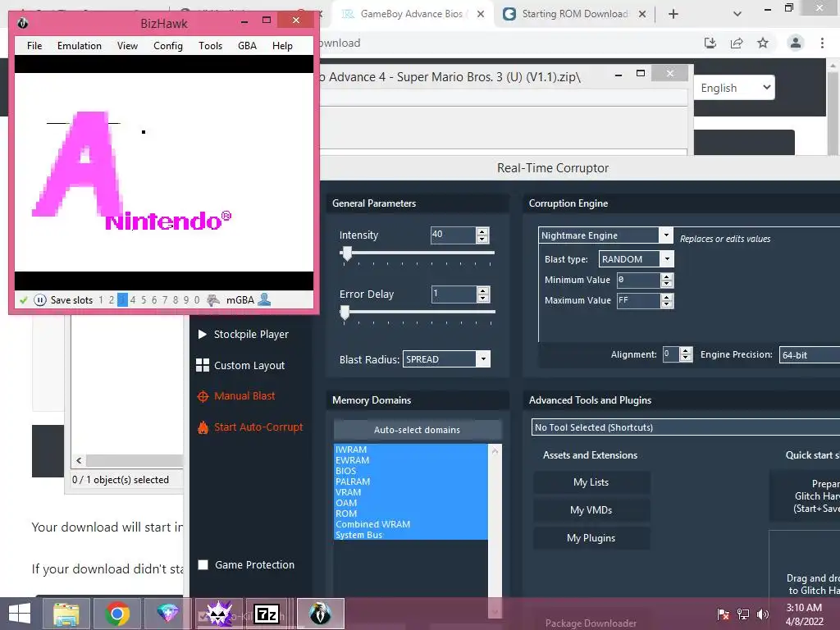Viewport: 840px width, 630px height.
Task: Click the Intensity slider handle
Action: 347,253
